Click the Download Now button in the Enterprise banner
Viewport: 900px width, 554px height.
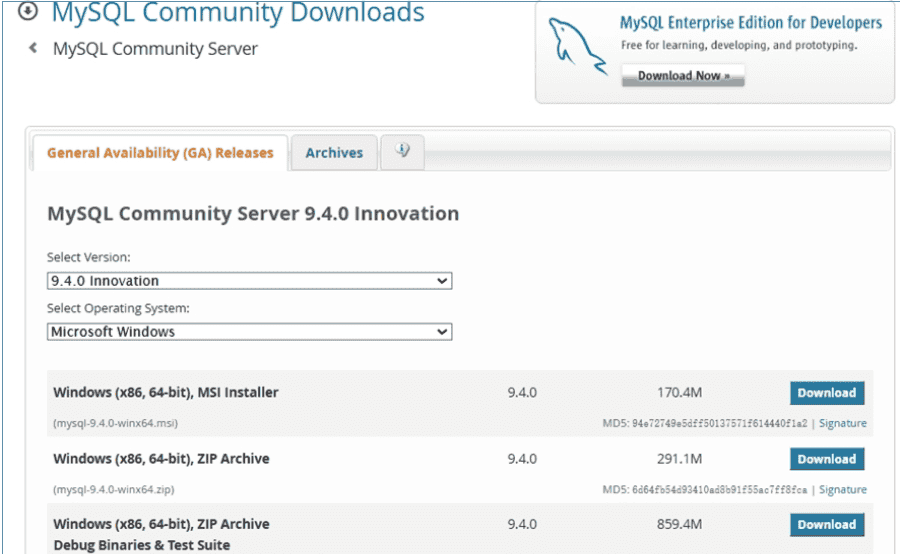(683, 76)
